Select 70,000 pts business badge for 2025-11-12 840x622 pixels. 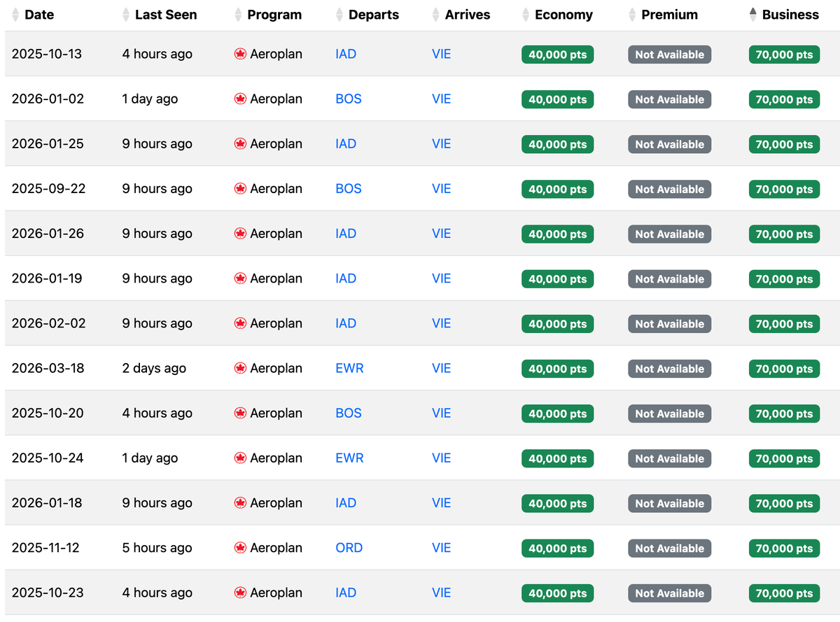784,549
